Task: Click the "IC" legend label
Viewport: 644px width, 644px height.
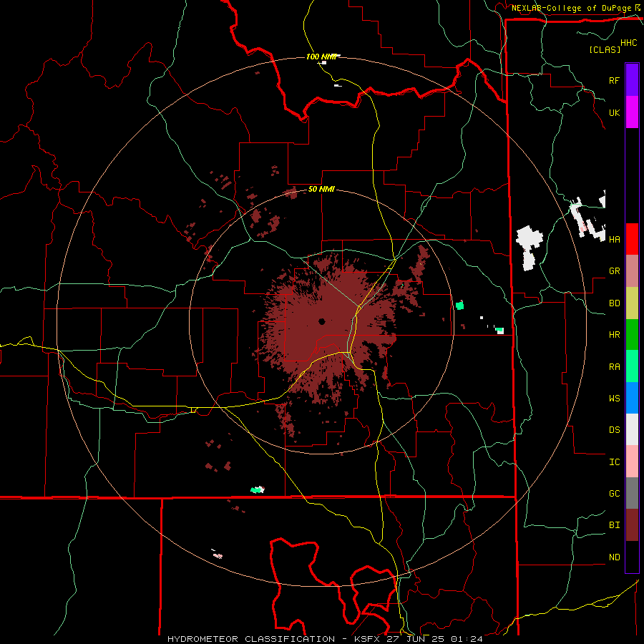Action: point(614,462)
